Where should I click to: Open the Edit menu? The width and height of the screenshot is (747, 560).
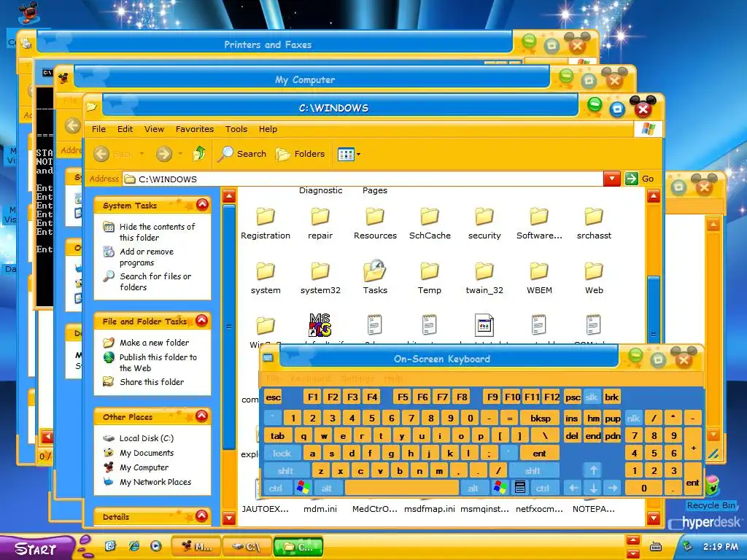point(125,129)
